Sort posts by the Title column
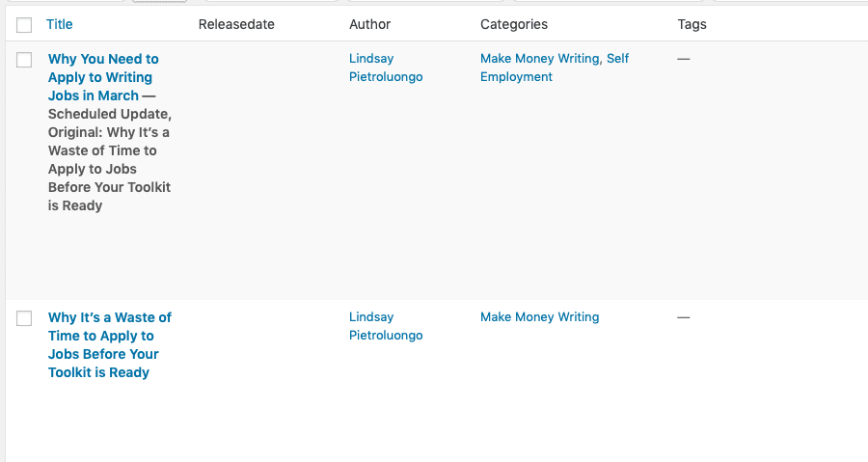 pos(59,24)
